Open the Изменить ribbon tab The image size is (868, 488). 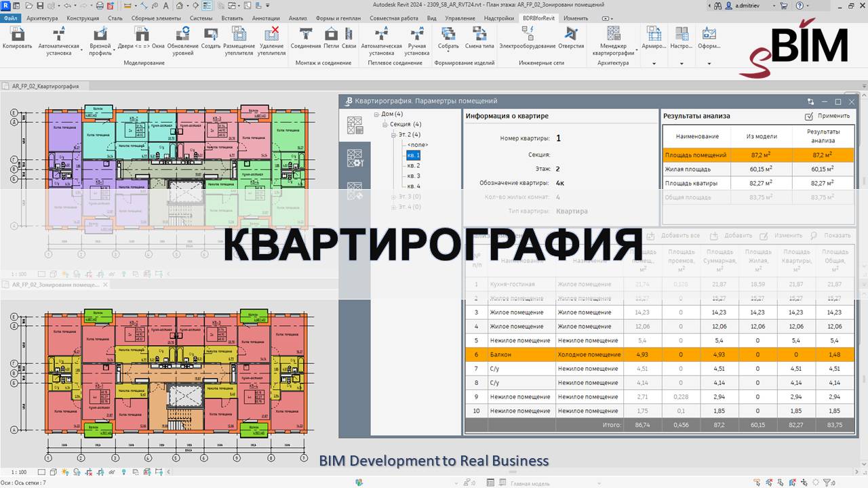(576, 18)
